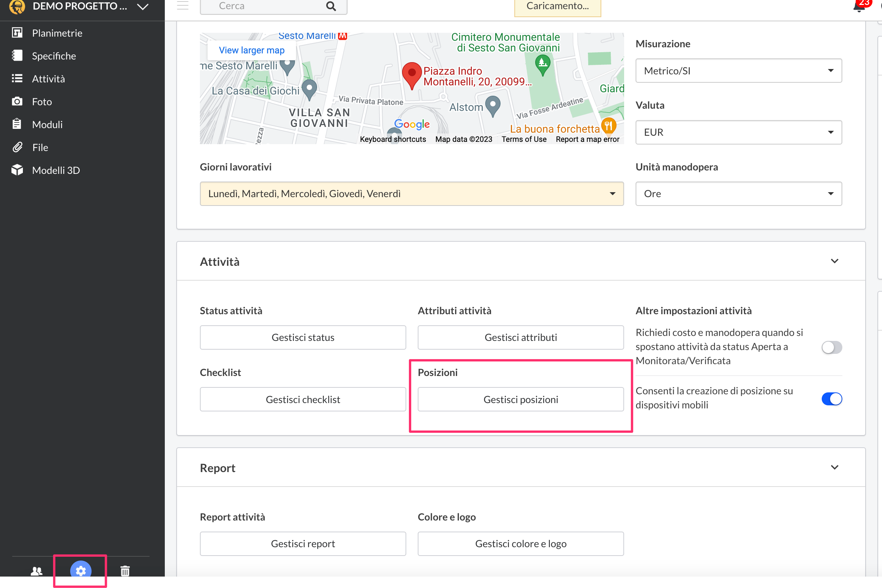Image resolution: width=882 pixels, height=588 pixels.
Task: Click Gestisci attributi button
Action: tap(521, 337)
